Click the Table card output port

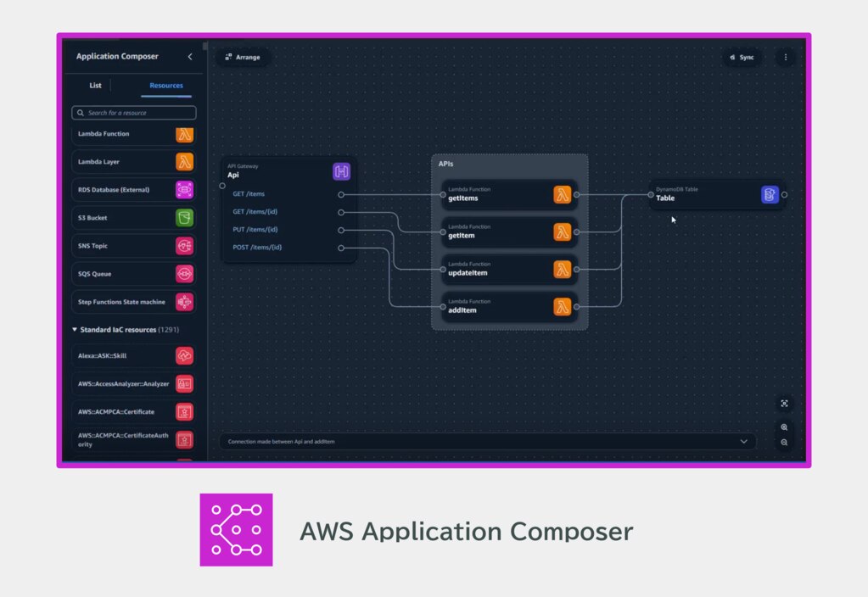784,195
